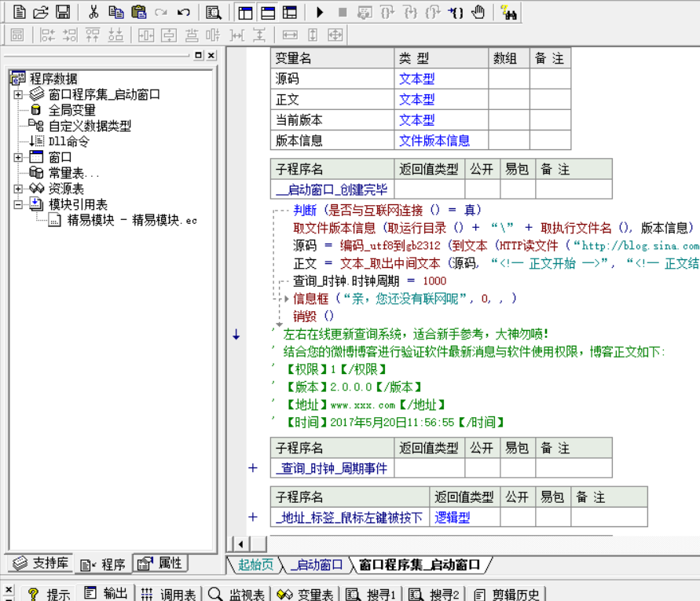Select 程序数据 root item
Screen dimensions: 700x601
53,79
